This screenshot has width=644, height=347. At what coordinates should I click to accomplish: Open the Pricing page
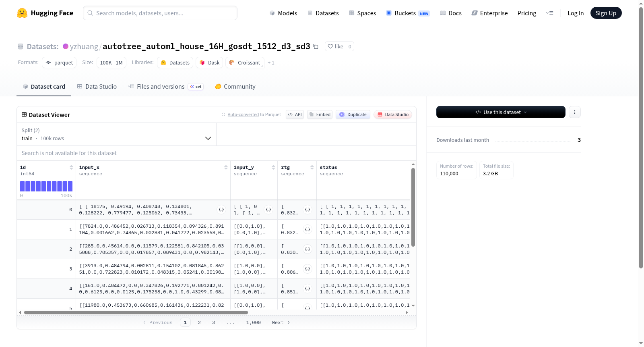point(526,13)
